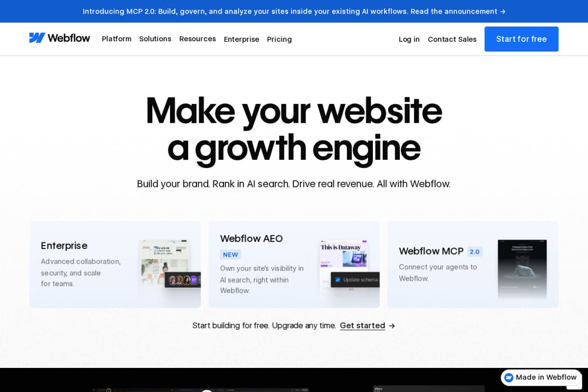Open the Resources menu

[x=198, y=39]
